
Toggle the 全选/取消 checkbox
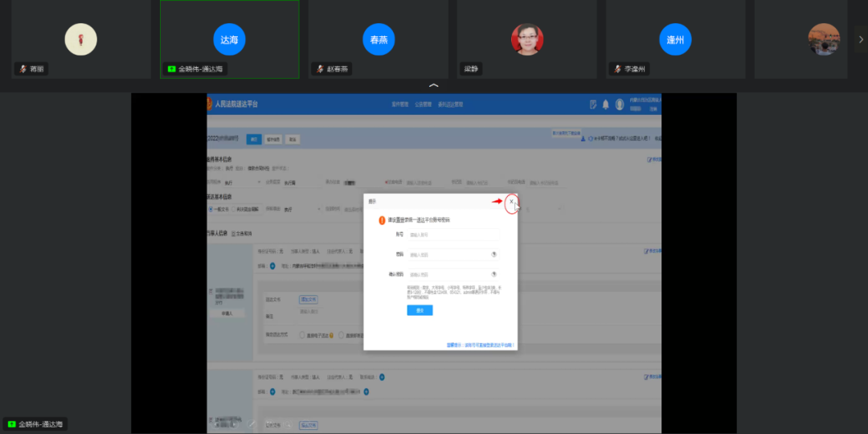click(234, 234)
